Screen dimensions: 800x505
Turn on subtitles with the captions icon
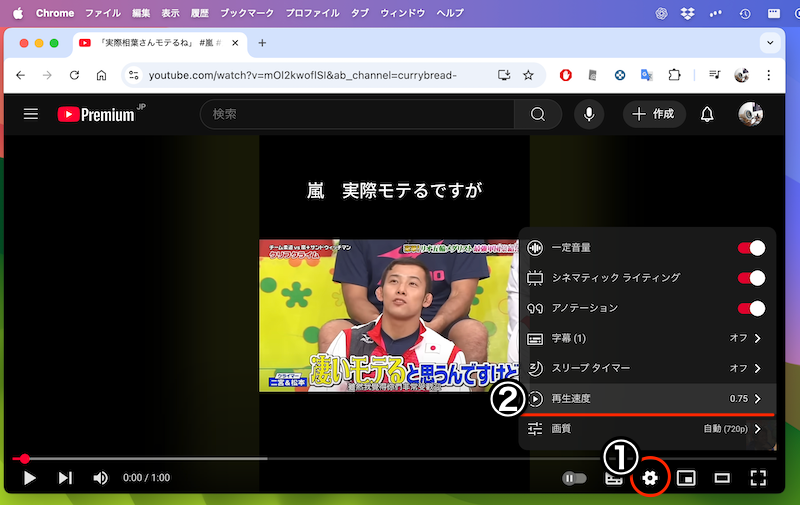[x=613, y=478]
